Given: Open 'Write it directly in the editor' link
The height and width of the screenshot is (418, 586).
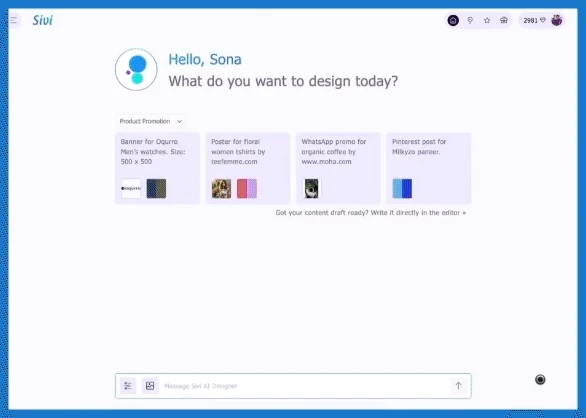Looking at the screenshot, I should [418, 213].
